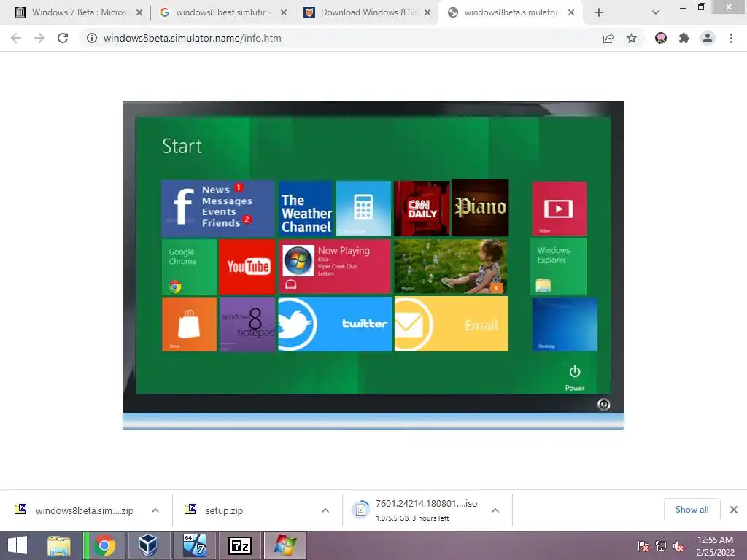The height and width of the screenshot is (560, 747).
Task: Open the Photos tile with child picture
Action: tap(451, 267)
